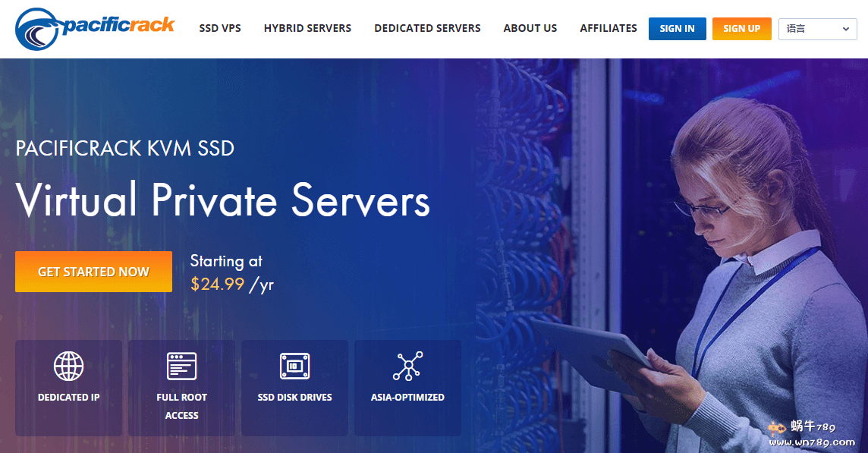Click the SSD Disk Drives label text

pos(294,397)
